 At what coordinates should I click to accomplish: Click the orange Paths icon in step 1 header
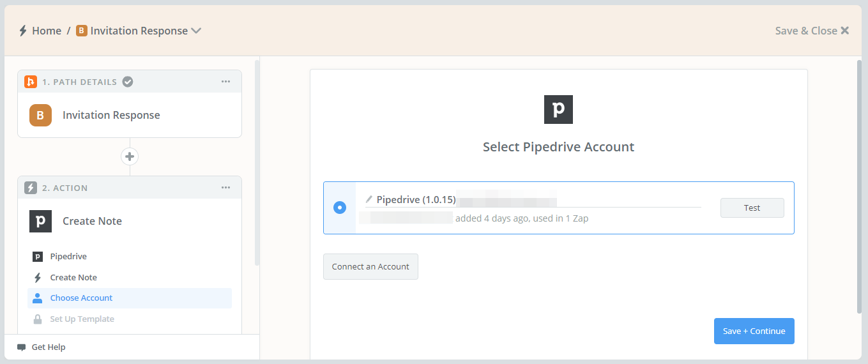(31, 82)
